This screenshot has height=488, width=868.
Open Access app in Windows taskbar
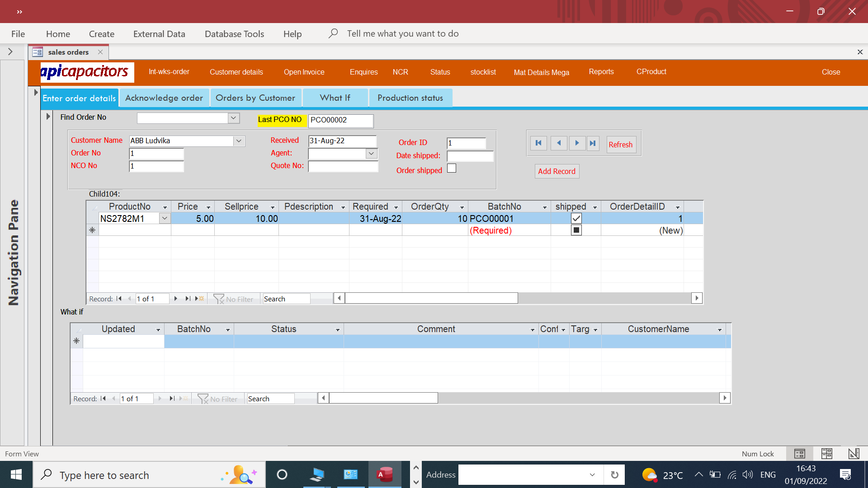pyautogui.click(x=385, y=474)
